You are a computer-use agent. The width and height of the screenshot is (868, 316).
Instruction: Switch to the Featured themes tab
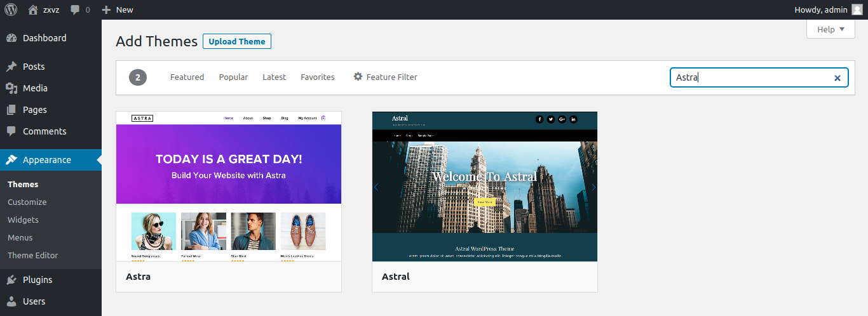tap(187, 77)
